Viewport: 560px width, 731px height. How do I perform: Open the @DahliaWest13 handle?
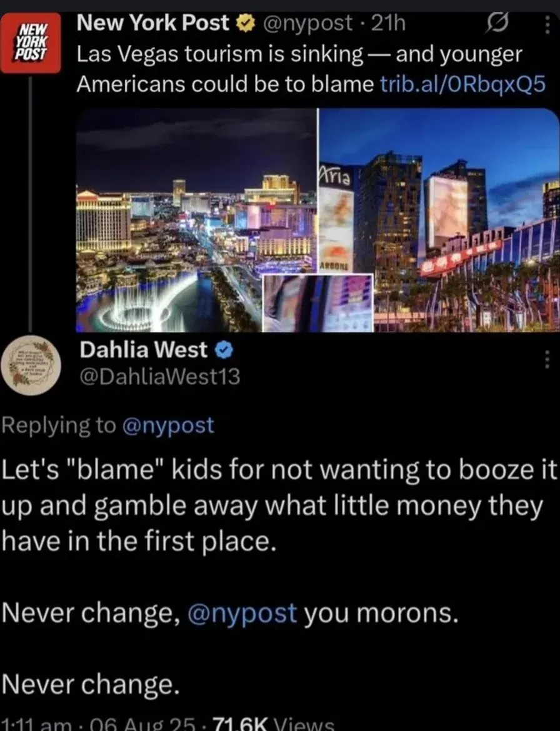160,377
